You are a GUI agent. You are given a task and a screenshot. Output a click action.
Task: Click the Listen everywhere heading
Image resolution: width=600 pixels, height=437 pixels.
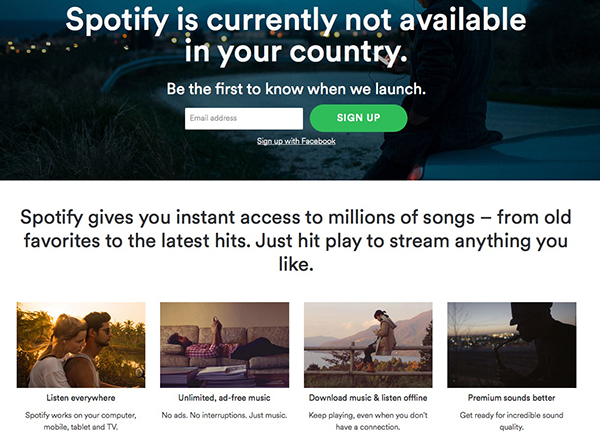click(81, 397)
